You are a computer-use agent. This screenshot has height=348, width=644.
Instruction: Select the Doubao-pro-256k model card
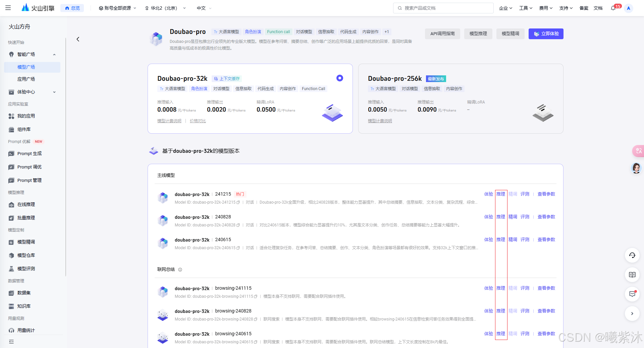click(x=461, y=98)
